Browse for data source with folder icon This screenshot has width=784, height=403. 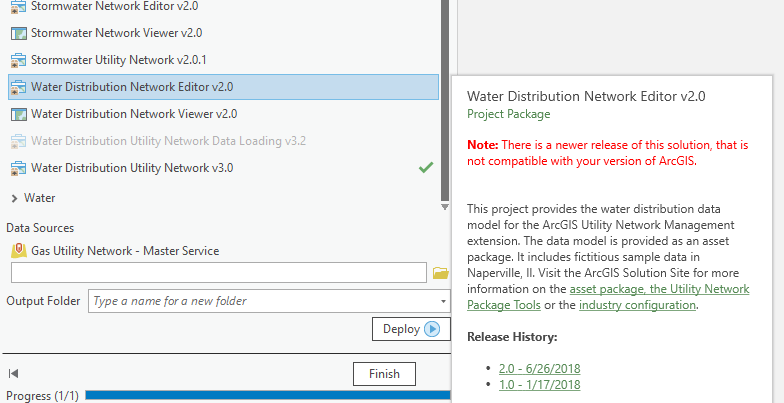click(440, 273)
